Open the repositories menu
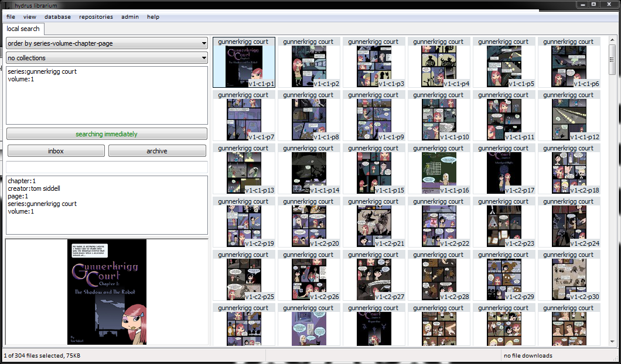621x364 pixels. click(96, 16)
